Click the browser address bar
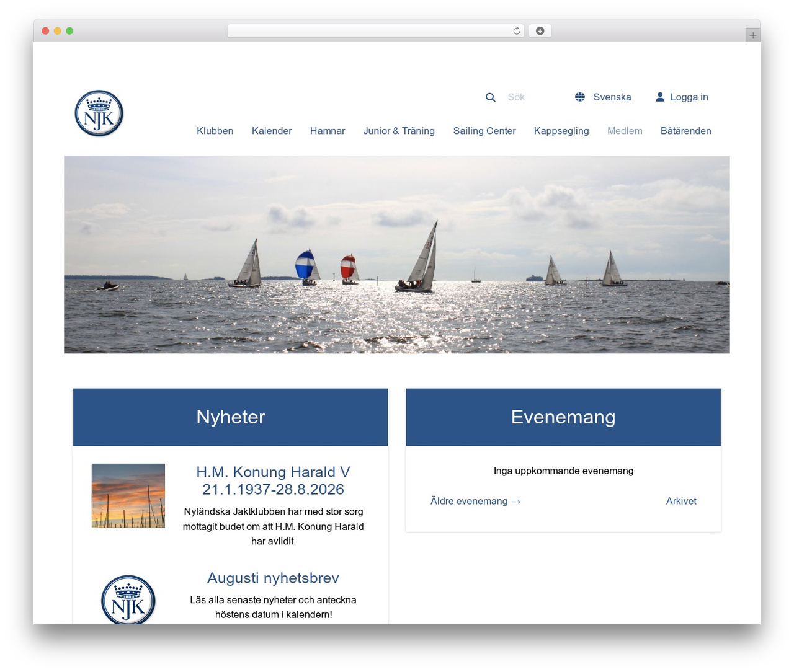The height and width of the screenshot is (672, 794). tap(376, 31)
